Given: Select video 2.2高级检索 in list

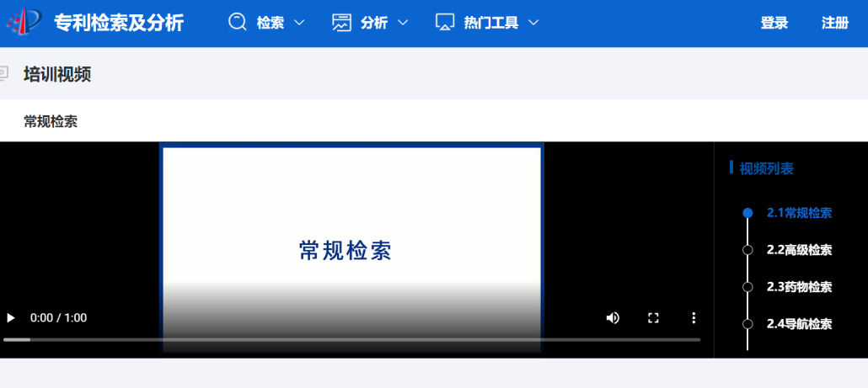Looking at the screenshot, I should [x=799, y=250].
